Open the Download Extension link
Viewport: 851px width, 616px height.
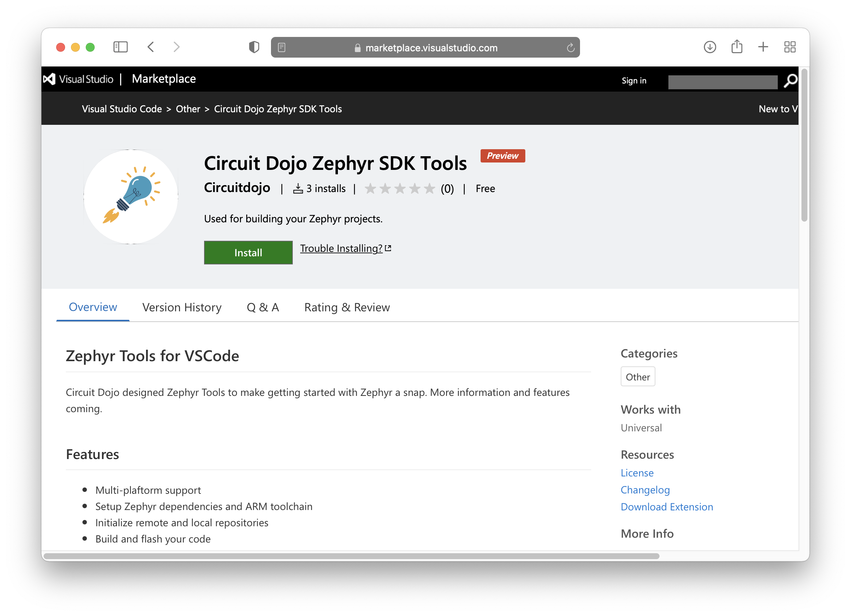667,507
